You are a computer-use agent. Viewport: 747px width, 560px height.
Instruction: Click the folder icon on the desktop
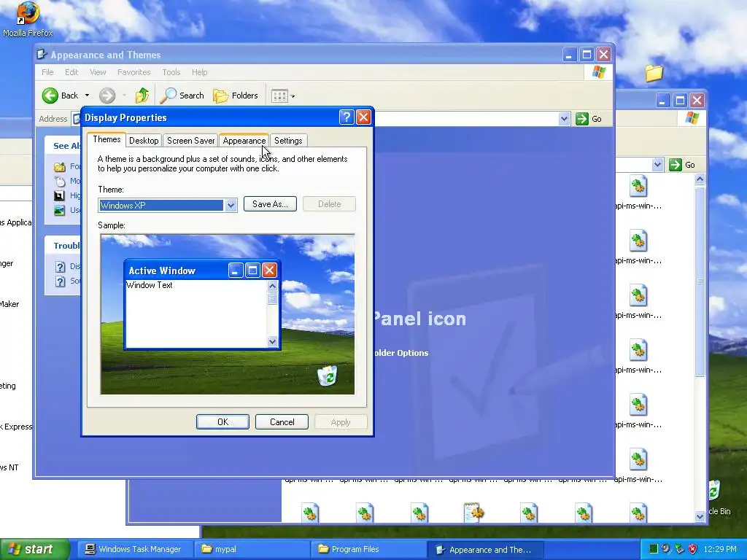[654, 73]
